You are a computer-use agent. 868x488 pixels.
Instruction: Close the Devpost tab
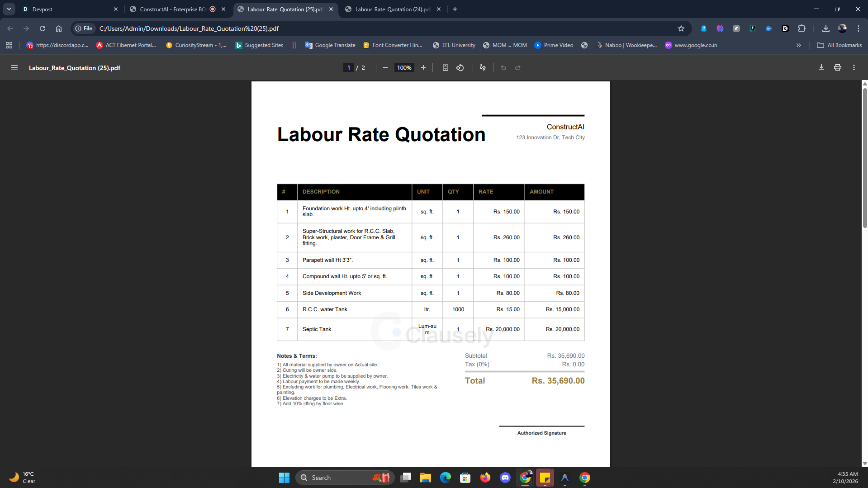pos(116,9)
